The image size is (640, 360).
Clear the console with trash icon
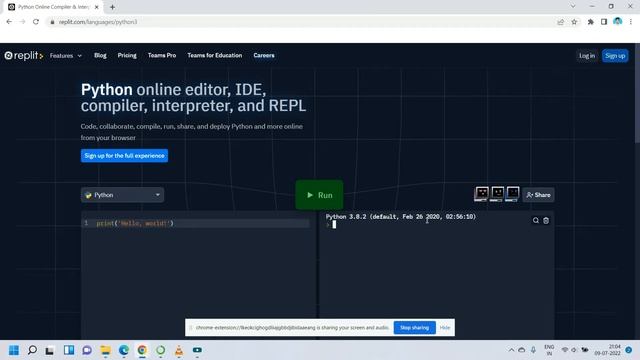click(546, 220)
